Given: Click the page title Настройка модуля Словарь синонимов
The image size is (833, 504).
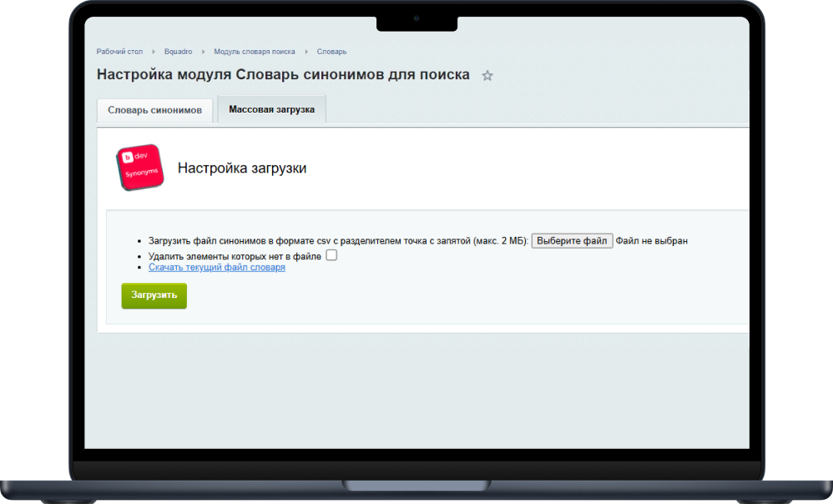Looking at the screenshot, I should [x=283, y=74].
